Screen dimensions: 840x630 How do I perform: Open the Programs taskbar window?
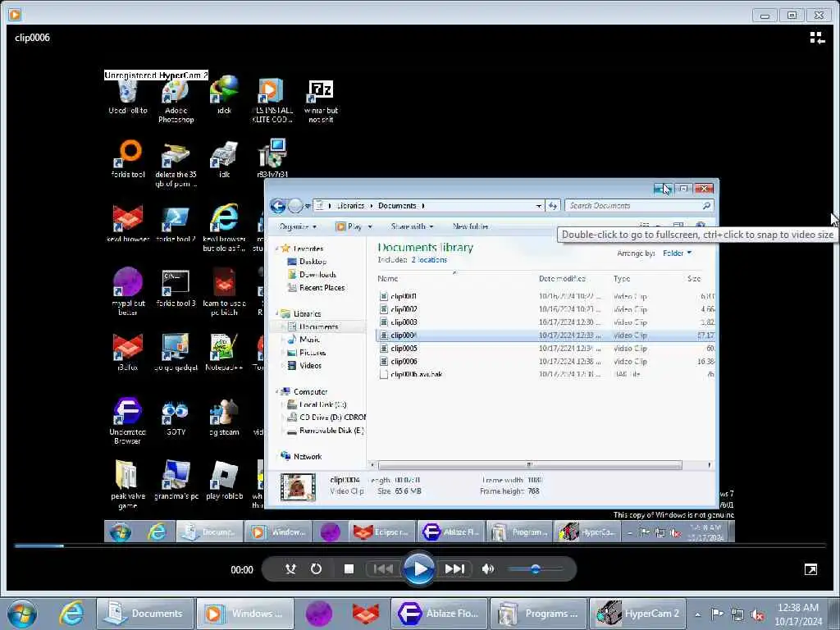538,614
